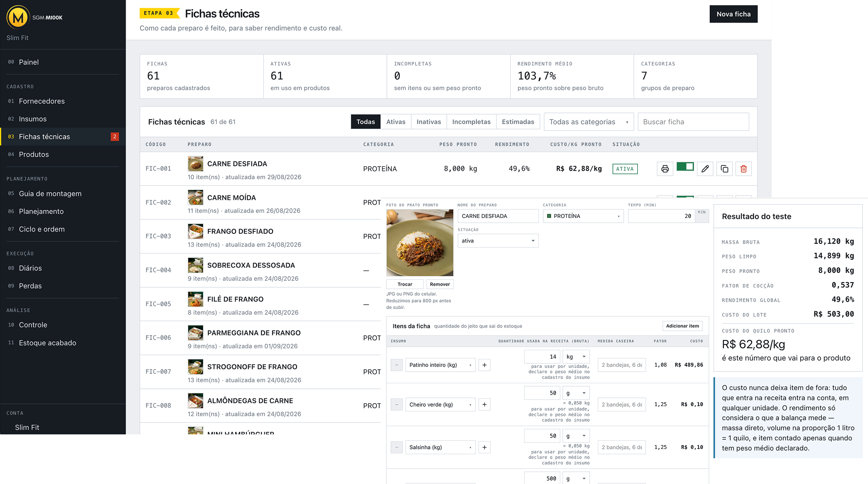Remove the Salsinha item row
The image size is (868, 484).
coord(397,448)
